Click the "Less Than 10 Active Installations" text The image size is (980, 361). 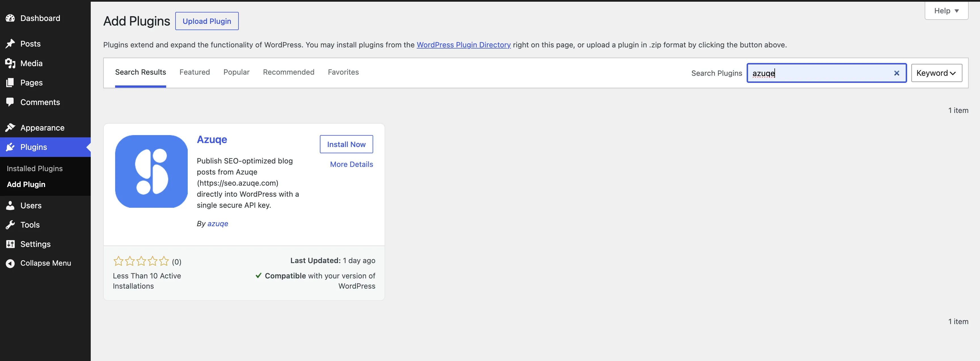tap(147, 281)
